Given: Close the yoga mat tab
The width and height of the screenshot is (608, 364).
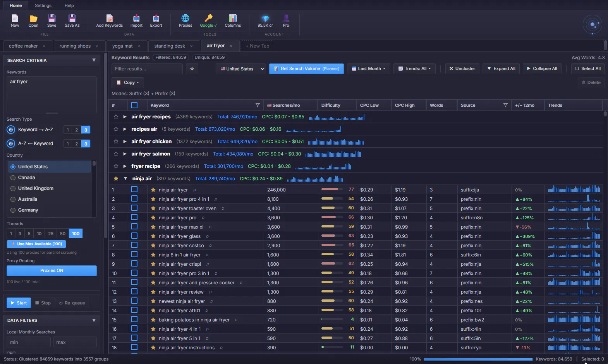Looking at the screenshot, I should click(139, 46).
